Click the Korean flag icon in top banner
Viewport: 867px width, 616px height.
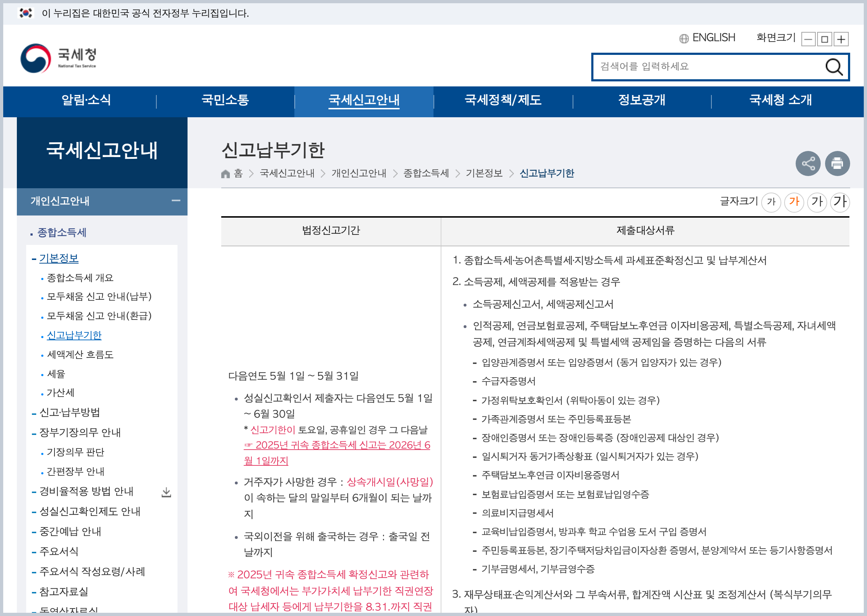(26, 13)
